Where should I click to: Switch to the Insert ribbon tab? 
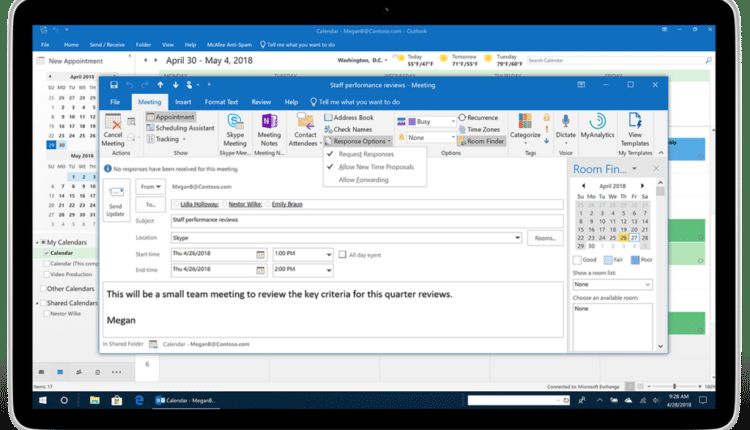coord(183,102)
